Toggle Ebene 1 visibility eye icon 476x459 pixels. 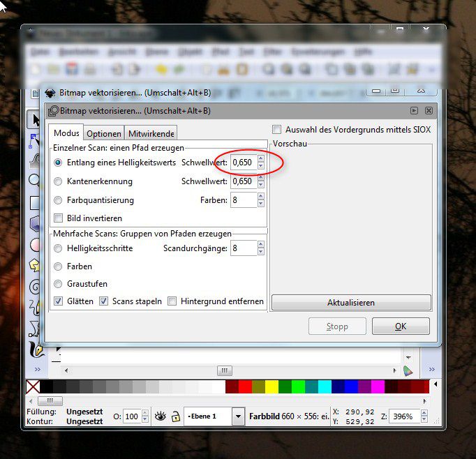tap(161, 416)
